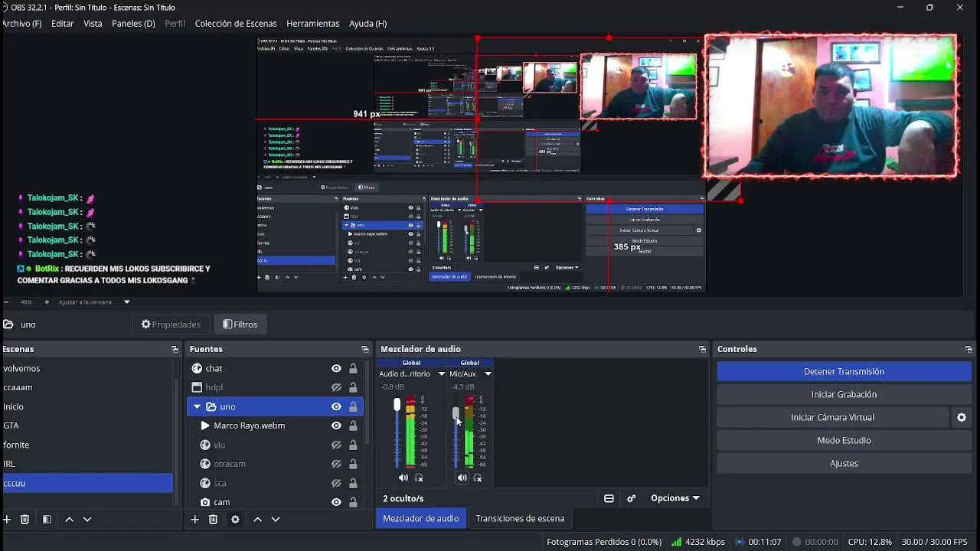Hide the Marco Rayo.webm source

tap(336, 425)
